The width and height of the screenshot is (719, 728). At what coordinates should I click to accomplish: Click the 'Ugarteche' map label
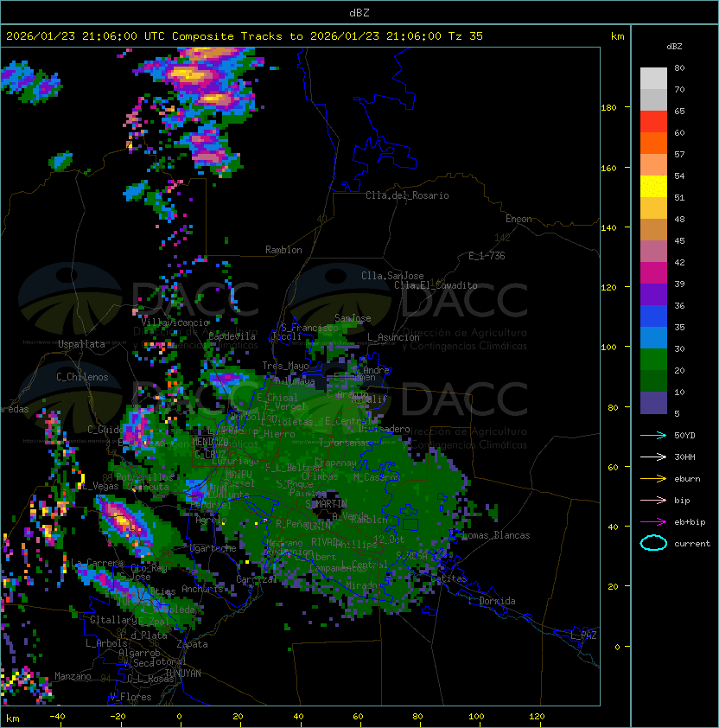coord(213,548)
